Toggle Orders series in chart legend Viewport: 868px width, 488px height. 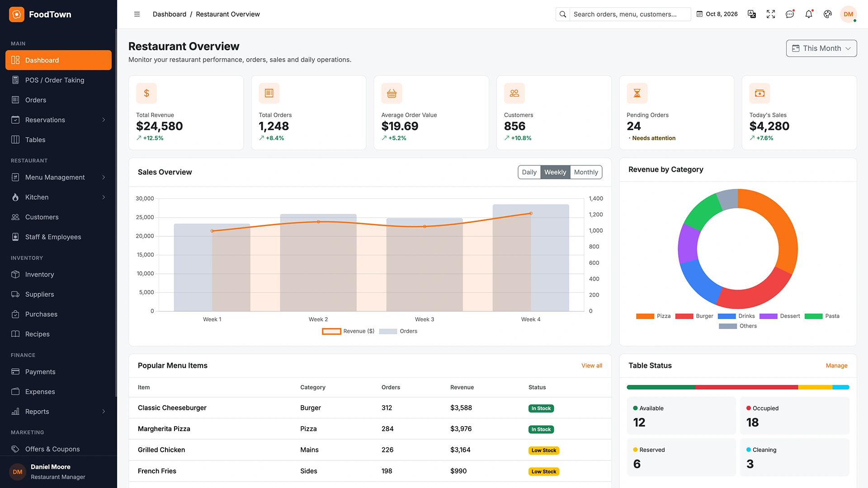pyautogui.click(x=398, y=331)
